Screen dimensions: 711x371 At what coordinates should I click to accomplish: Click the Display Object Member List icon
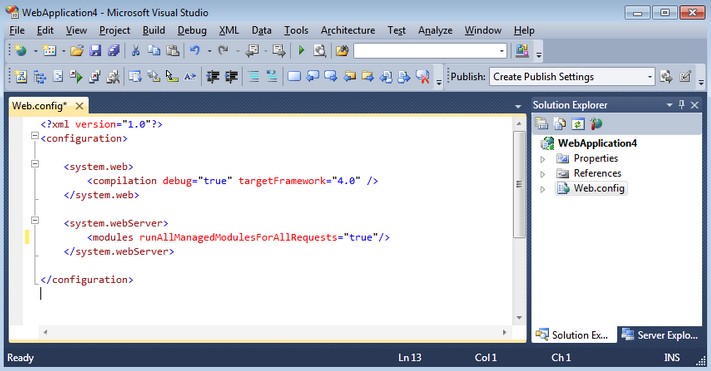[x=135, y=77]
